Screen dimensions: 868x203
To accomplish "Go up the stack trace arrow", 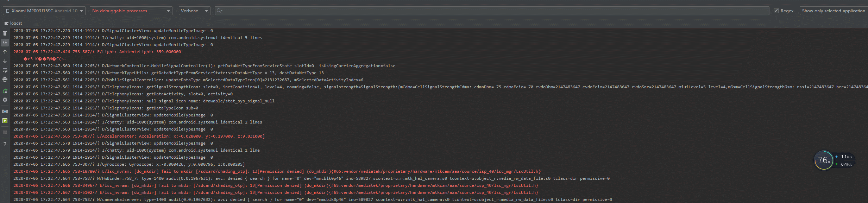I will click(5, 52).
